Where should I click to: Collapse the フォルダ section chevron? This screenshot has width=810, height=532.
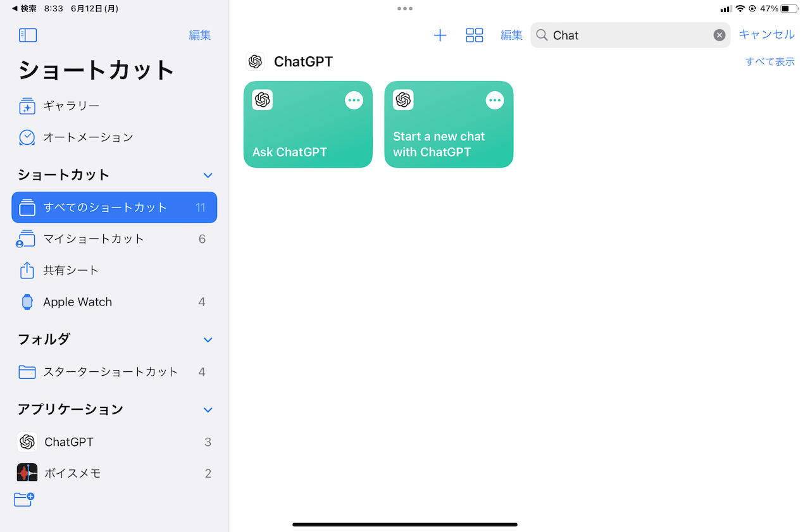pos(208,340)
